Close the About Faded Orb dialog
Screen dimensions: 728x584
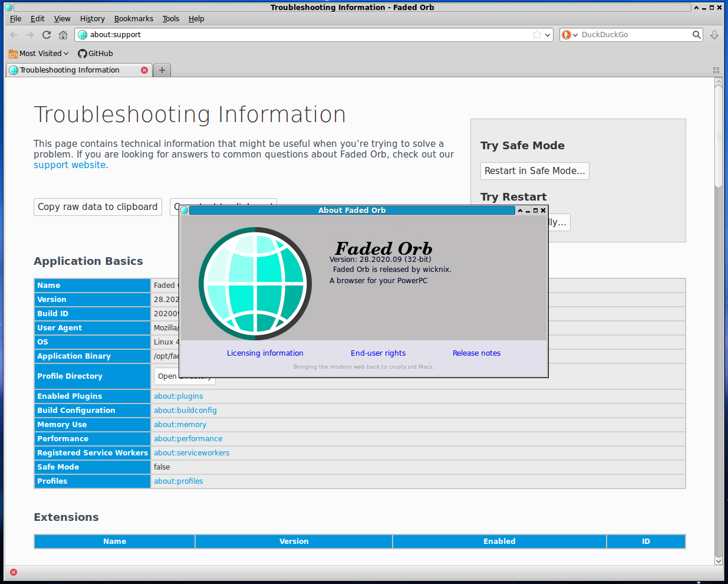pos(543,211)
